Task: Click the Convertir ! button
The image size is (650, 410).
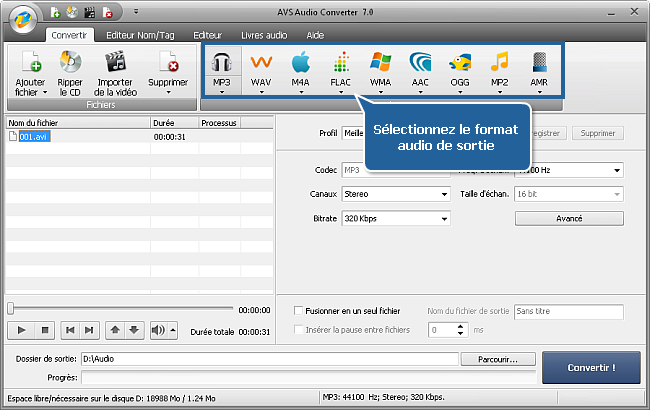Action: (590, 367)
